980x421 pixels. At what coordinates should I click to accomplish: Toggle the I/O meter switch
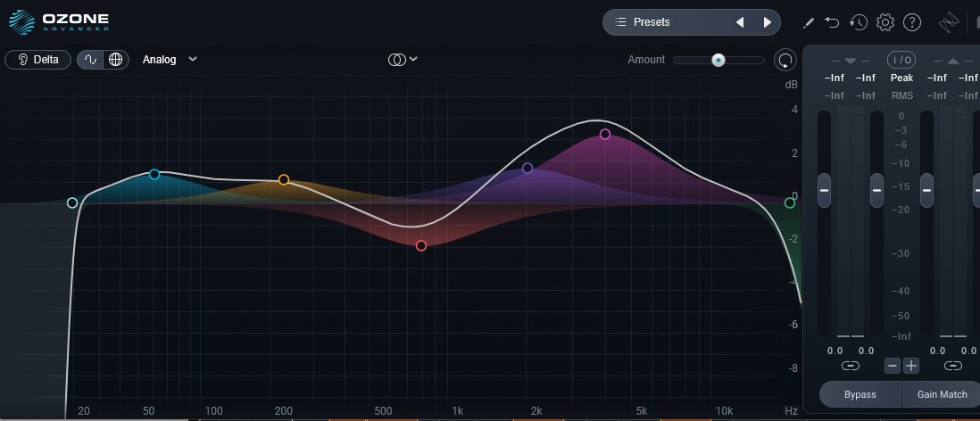tap(901, 60)
